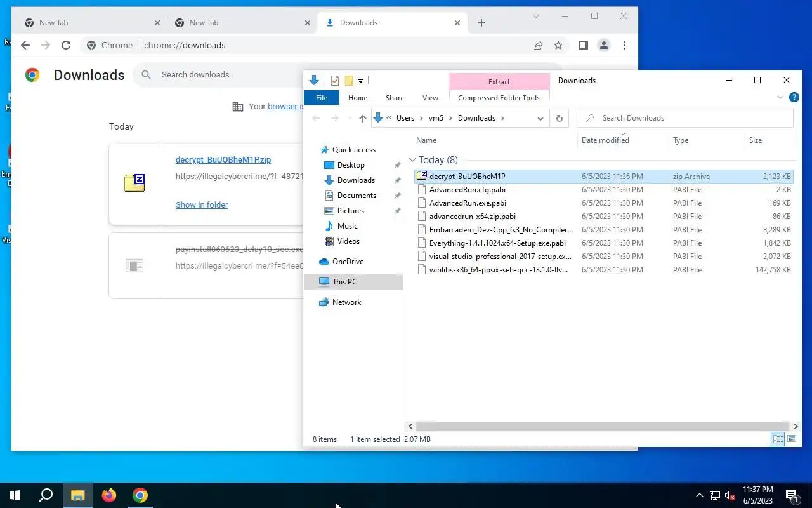Click the vm5 breadcrumb in address bar
The image size is (812, 508).
pyautogui.click(x=436, y=118)
